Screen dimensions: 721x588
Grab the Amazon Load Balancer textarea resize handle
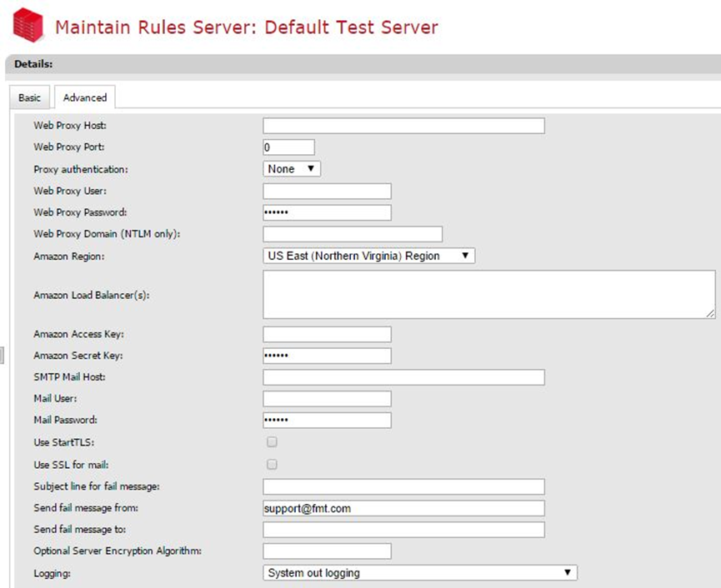pyautogui.click(x=711, y=314)
